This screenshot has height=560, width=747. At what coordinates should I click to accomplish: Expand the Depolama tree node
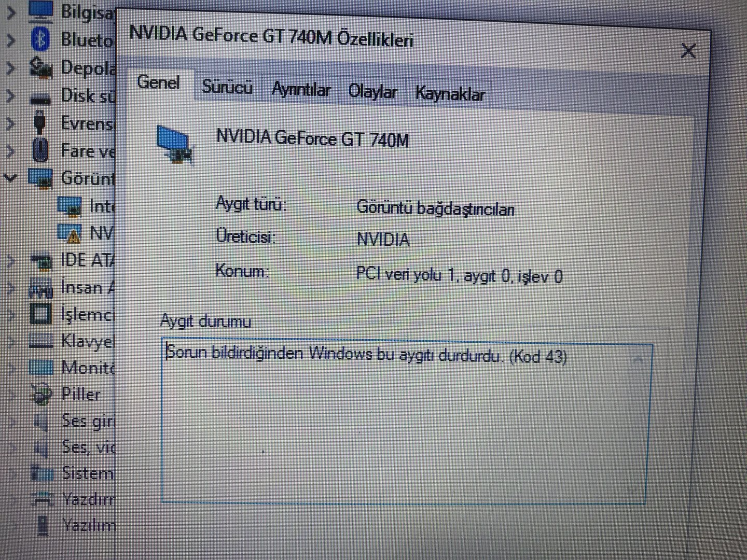10,68
